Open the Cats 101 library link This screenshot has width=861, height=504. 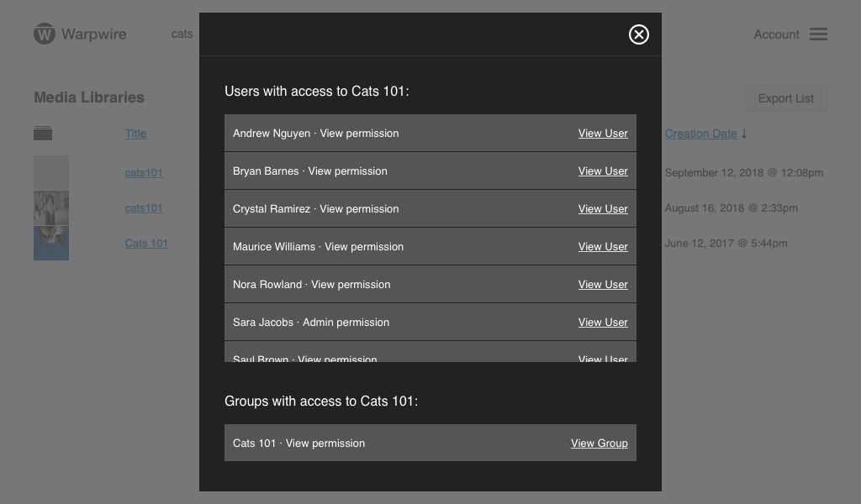point(146,244)
